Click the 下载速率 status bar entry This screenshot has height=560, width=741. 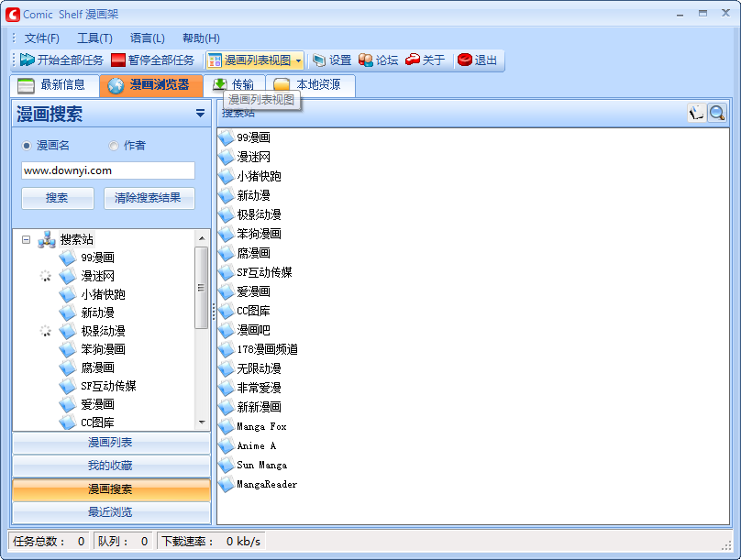point(211,541)
